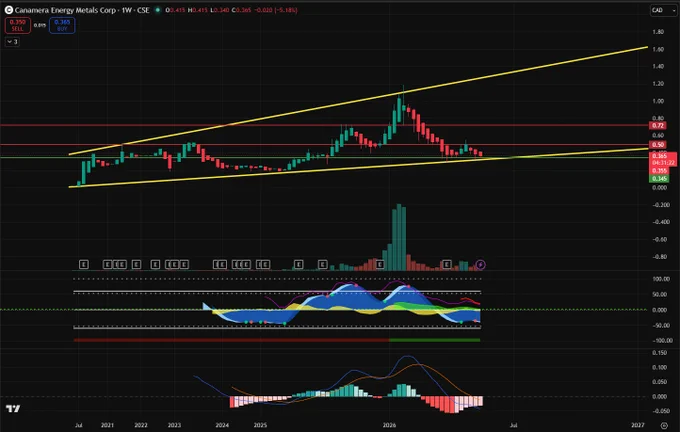The width and height of the screenshot is (680, 432).
Task: Click the 1.20 price scale value
Action: tap(658, 84)
